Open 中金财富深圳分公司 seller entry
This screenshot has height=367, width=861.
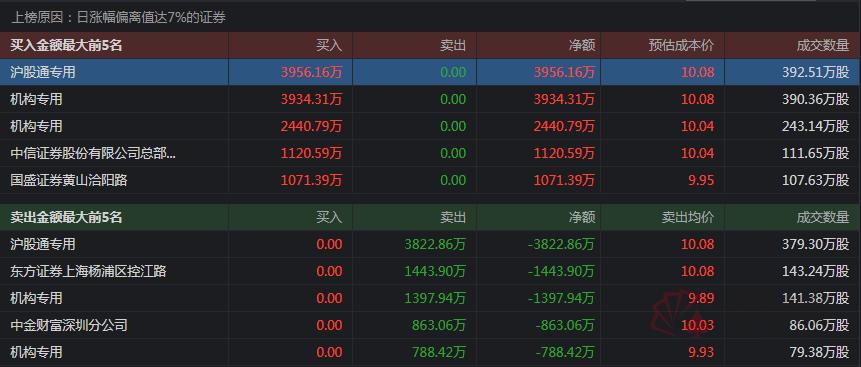click(x=69, y=325)
